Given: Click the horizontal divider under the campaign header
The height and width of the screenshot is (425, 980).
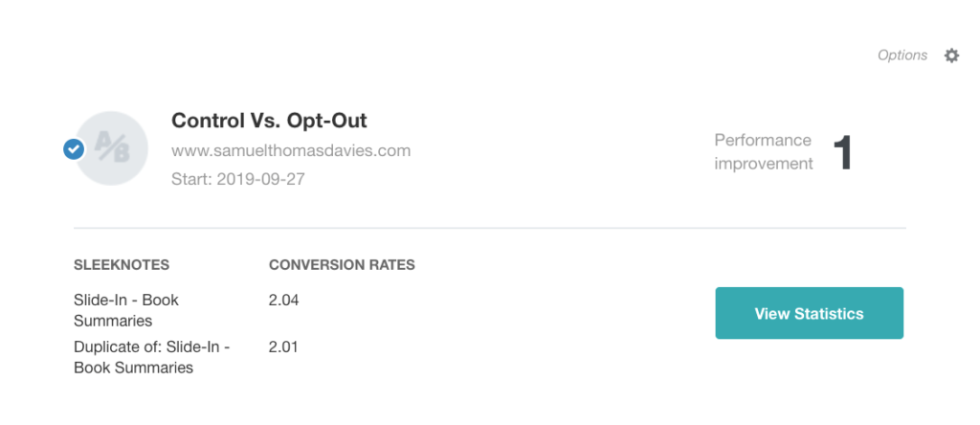Looking at the screenshot, I should [x=489, y=228].
